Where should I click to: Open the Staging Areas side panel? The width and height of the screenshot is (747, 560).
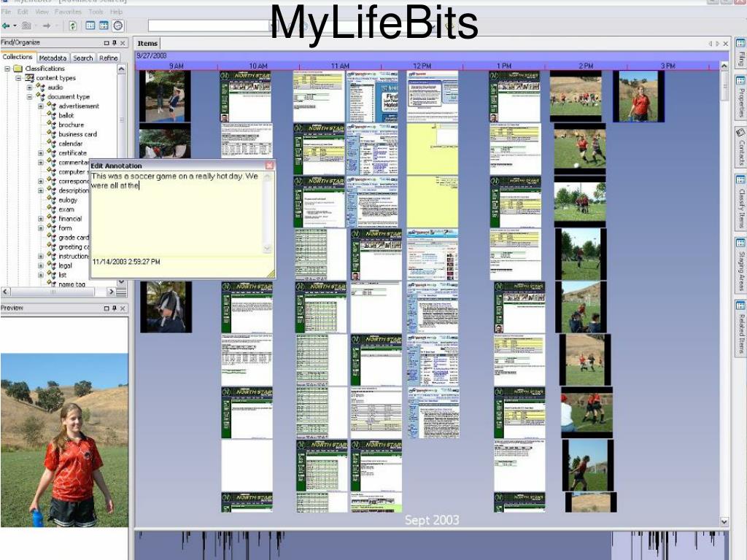(741, 265)
